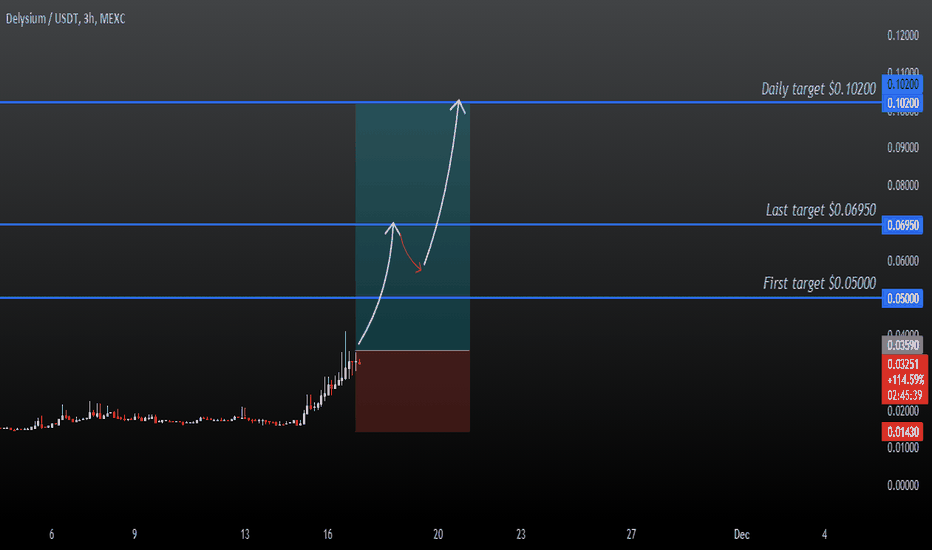
Task: Click the red 0.01430 stop price tag
Action: click(x=902, y=432)
